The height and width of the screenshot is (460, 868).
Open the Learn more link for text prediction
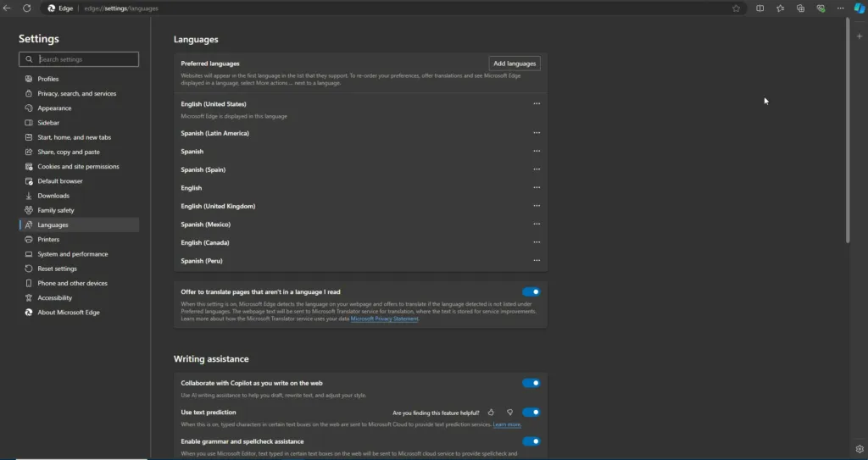507,424
